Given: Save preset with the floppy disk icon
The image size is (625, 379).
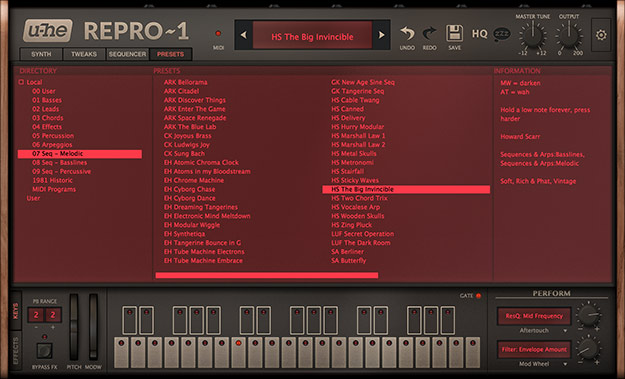Looking at the screenshot, I should [454, 33].
